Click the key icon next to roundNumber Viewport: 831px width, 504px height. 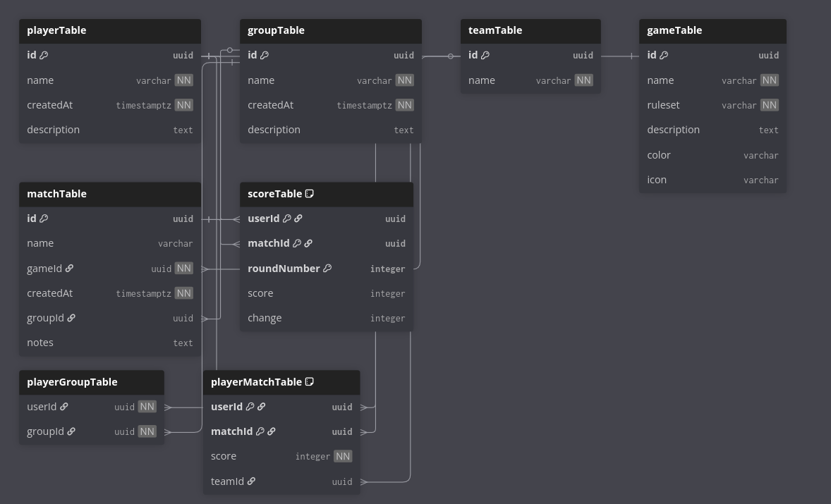[327, 269]
